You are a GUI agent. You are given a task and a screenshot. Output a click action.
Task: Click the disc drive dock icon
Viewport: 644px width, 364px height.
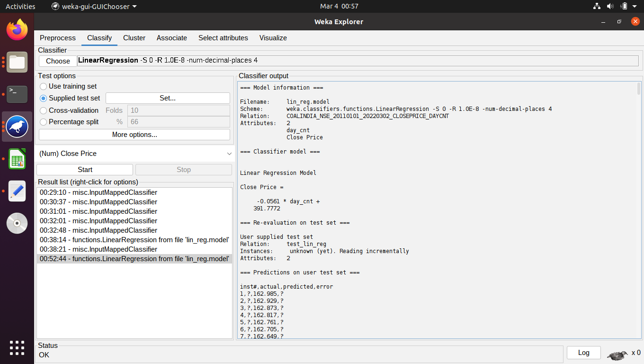click(17, 223)
